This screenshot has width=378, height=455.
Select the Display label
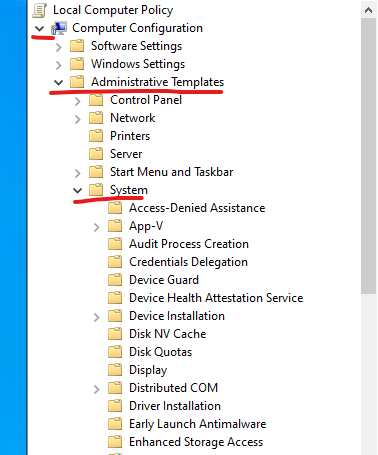point(148,370)
